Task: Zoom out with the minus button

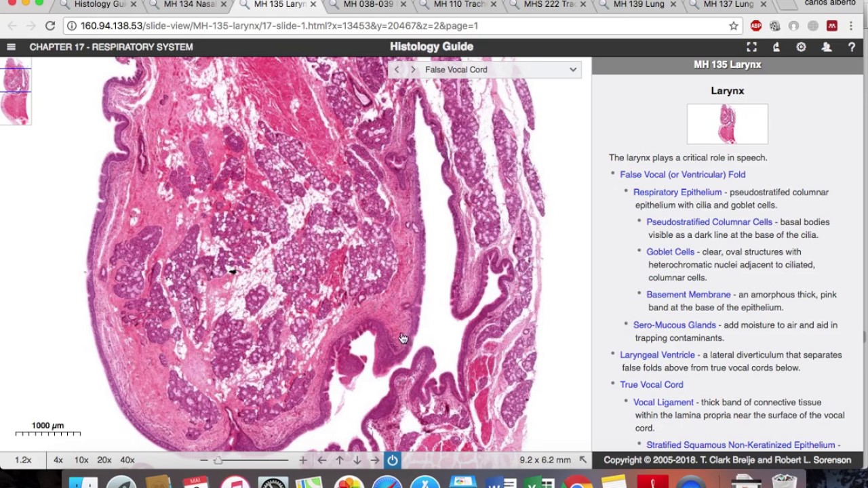Action: 203,460
